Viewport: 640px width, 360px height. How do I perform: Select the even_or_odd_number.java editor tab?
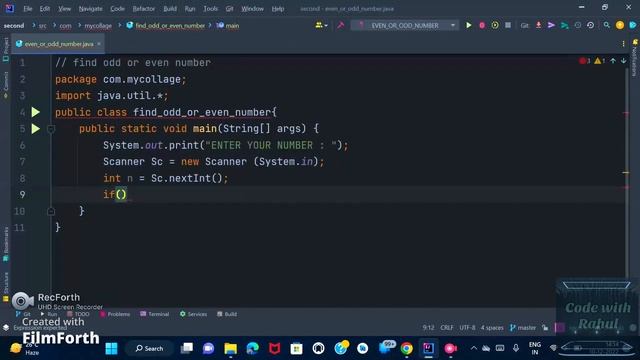[58, 44]
